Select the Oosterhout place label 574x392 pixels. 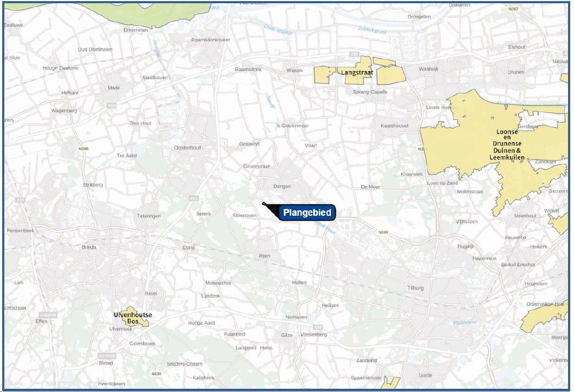tap(187, 147)
